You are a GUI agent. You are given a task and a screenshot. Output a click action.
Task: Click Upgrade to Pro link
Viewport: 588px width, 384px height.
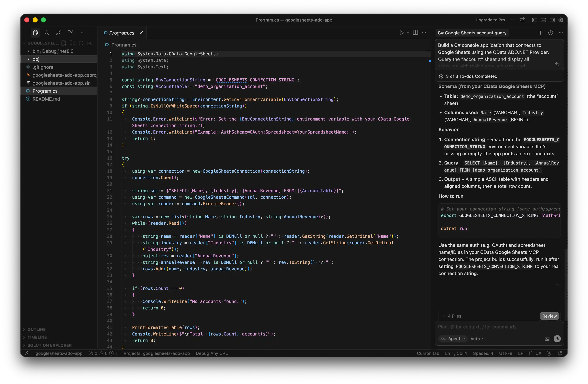[x=490, y=20]
